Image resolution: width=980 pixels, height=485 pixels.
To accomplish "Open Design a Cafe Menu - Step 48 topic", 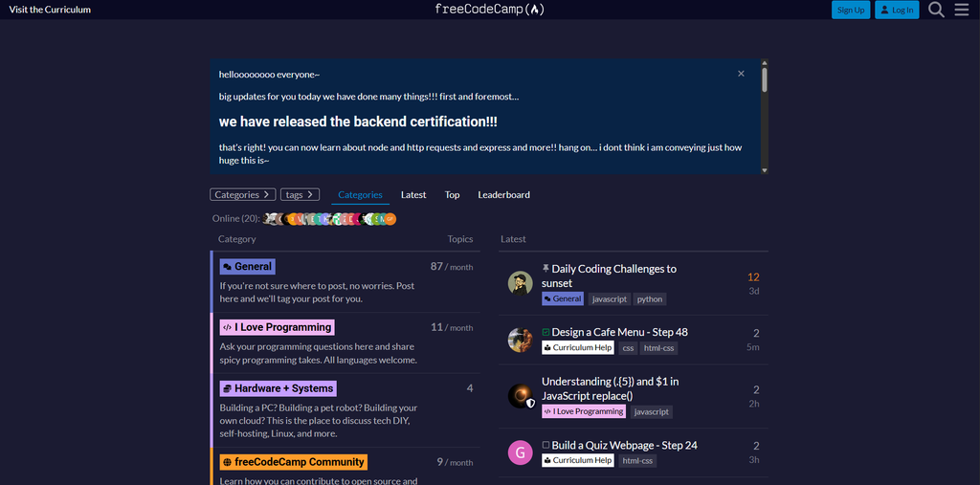I will (x=619, y=332).
